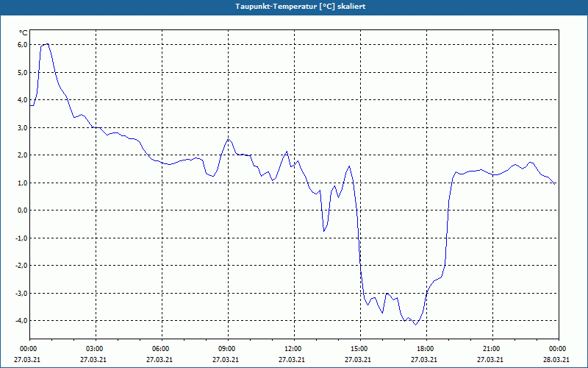Viewport: 588px width, 368px height.
Task: Select the 27.03.21 date under 15:00
Action: (358, 359)
